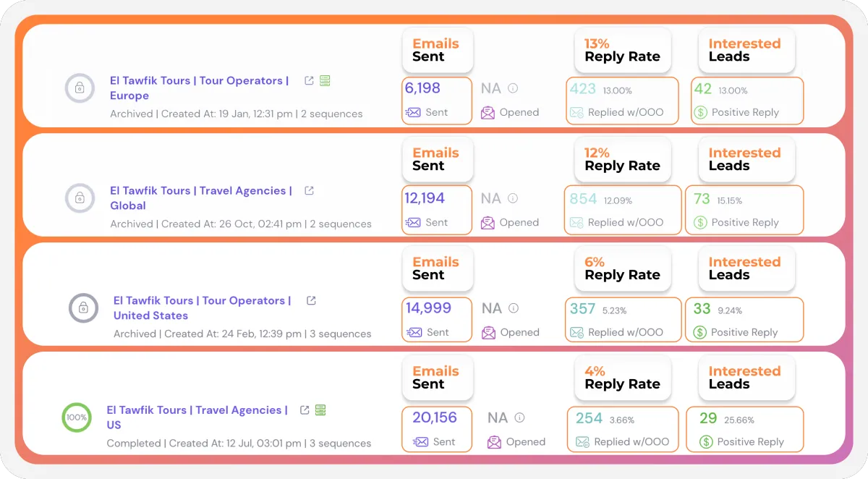Click lock icon for Tour Operators United States
Screen dimensions: 868x479
pyautogui.click(x=83, y=308)
